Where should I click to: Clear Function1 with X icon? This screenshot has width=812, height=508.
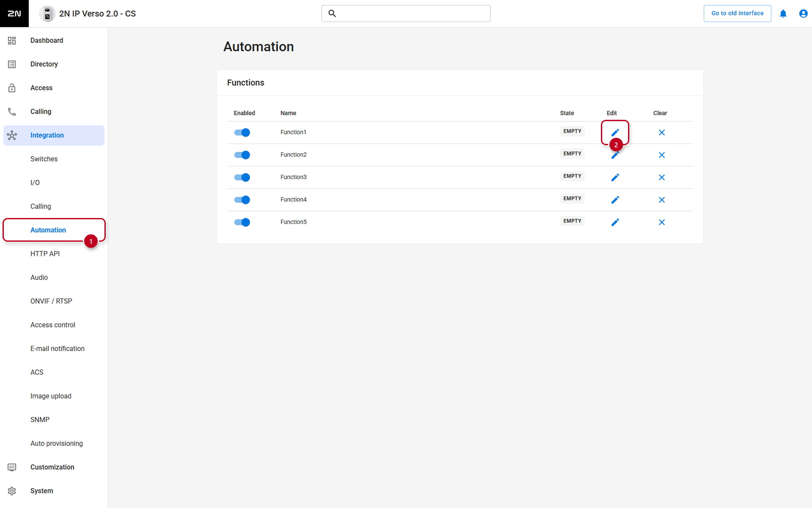662,133
